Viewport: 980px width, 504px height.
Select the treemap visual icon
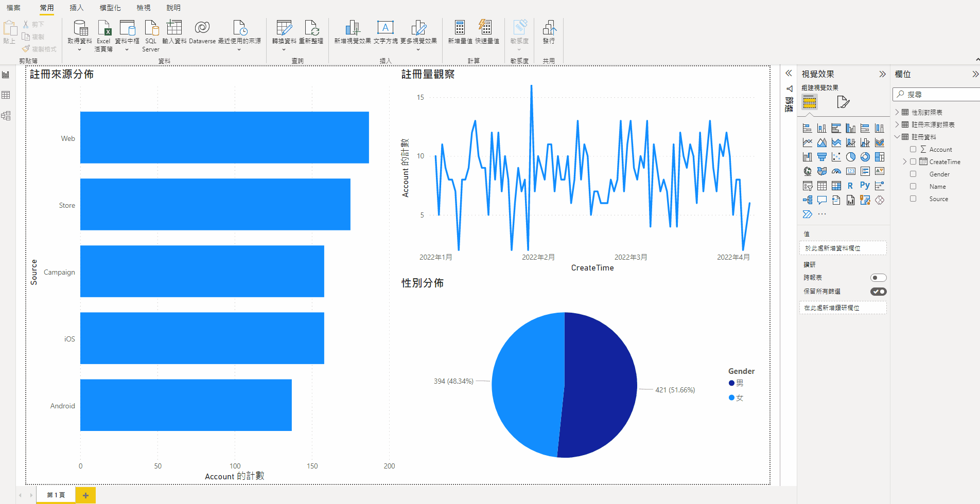pos(880,157)
